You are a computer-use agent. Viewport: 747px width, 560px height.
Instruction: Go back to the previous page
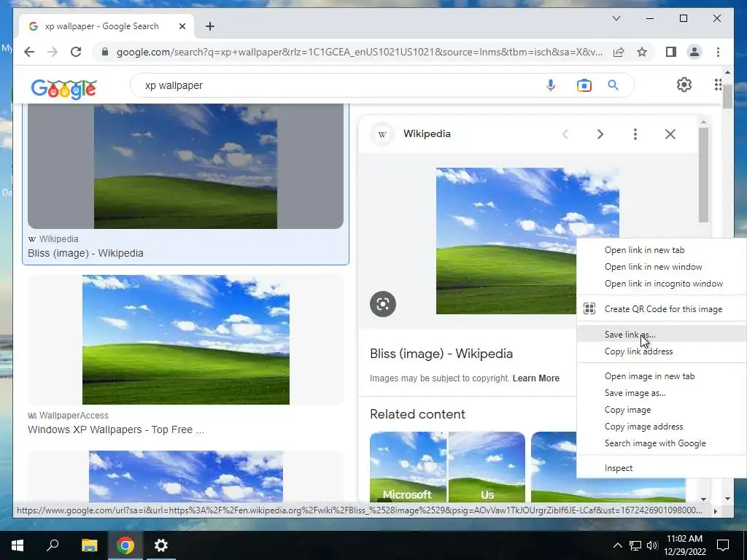tap(29, 52)
